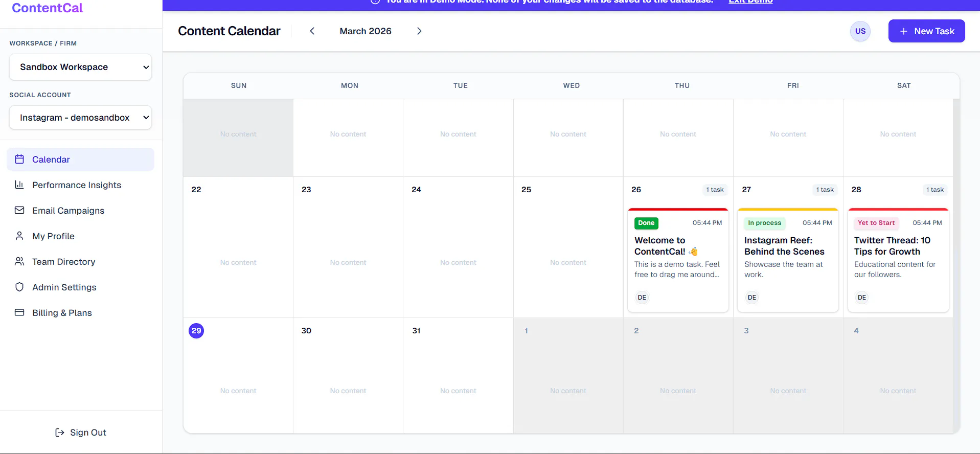980x454 pixels.
Task: Click DE avatar on Welcome to ContentCal task
Action: coord(642,298)
